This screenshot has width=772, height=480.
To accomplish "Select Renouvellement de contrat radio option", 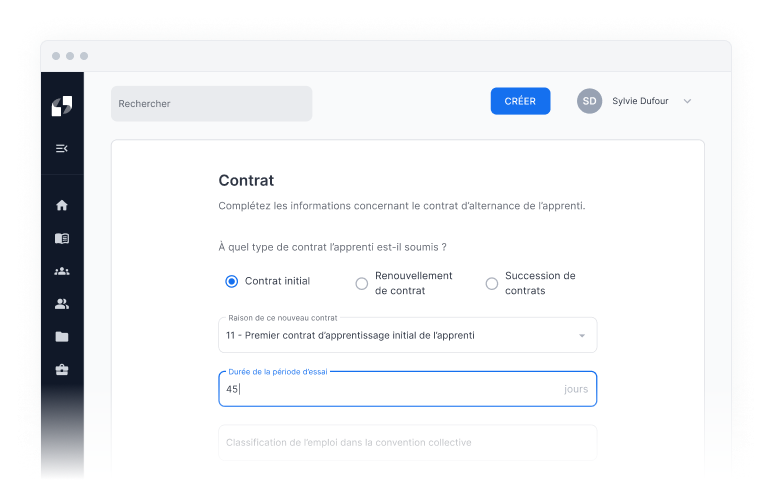I will (x=362, y=283).
